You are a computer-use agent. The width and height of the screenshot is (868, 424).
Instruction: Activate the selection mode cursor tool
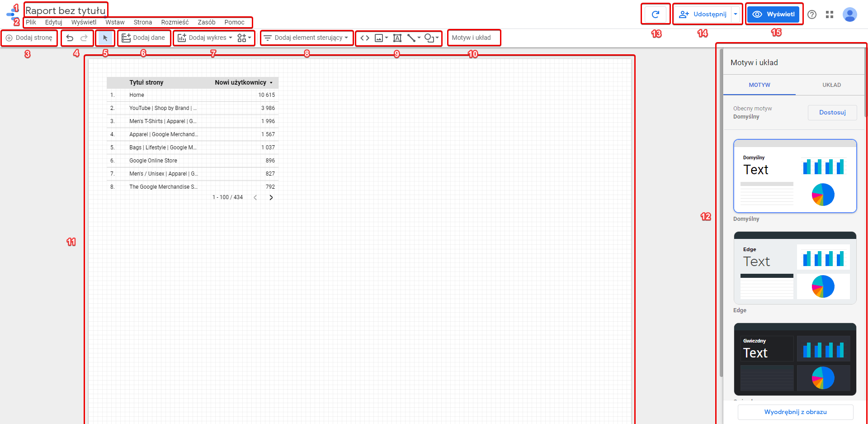(105, 38)
